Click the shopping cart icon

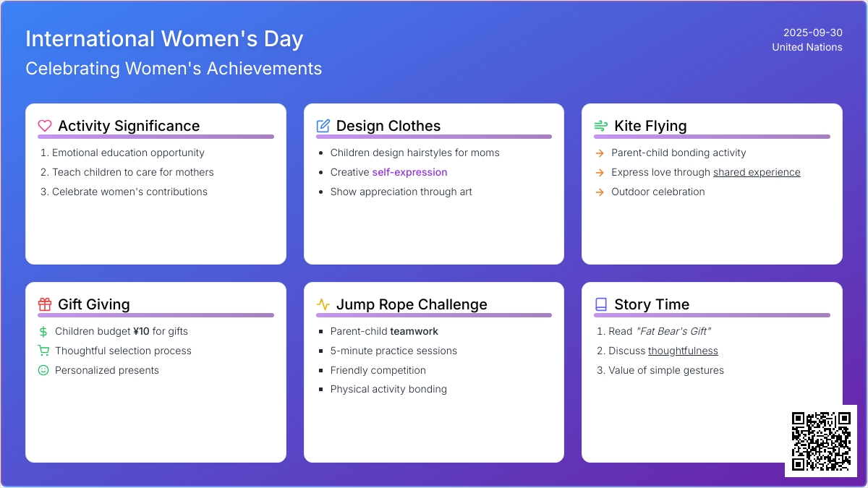43,351
